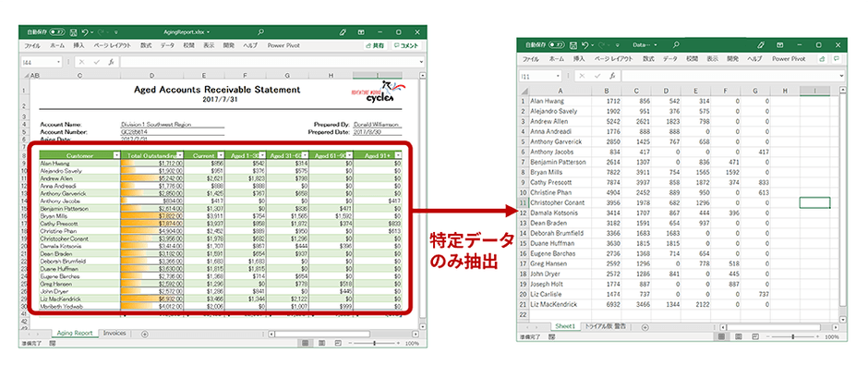Screen dimensions: 868x366
Task: Select Aging Report sheet tab
Action: point(75,334)
